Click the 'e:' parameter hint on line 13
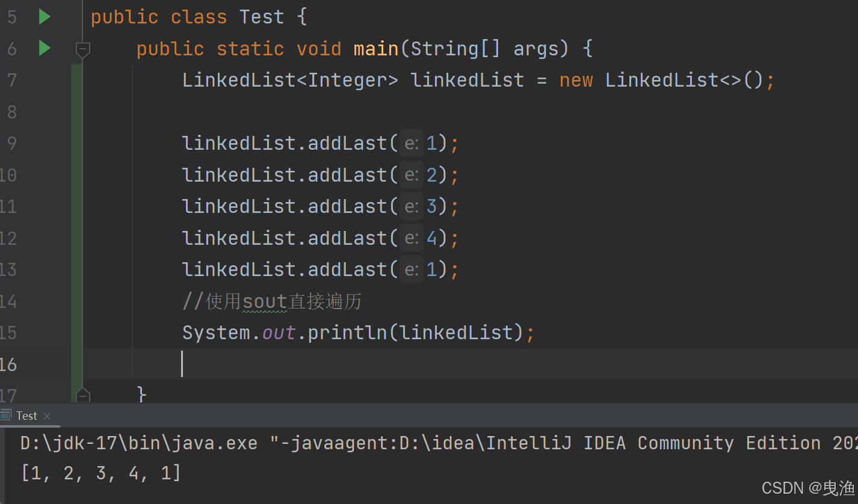858x504 pixels. click(412, 269)
